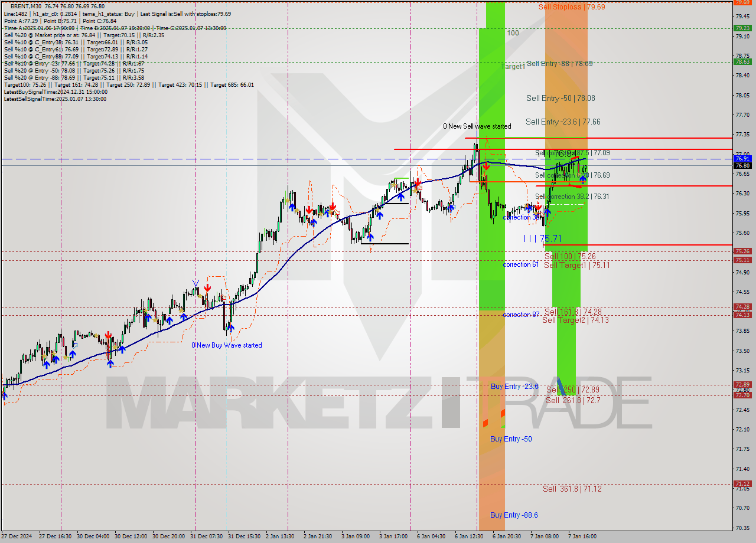
Task: Click the '3 Jan 17:00' time axis label
Action: click(394, 537)
